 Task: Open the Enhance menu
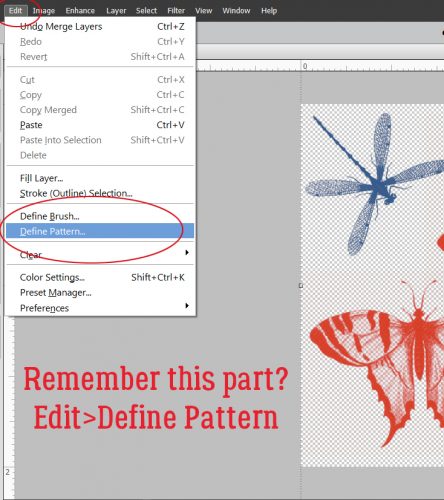pos(80,11)
